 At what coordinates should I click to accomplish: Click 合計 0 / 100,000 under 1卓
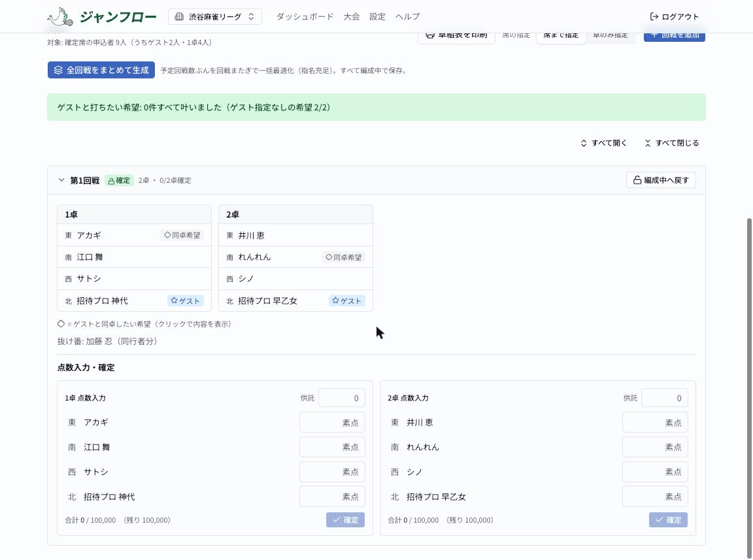click(x=90, y=520)
